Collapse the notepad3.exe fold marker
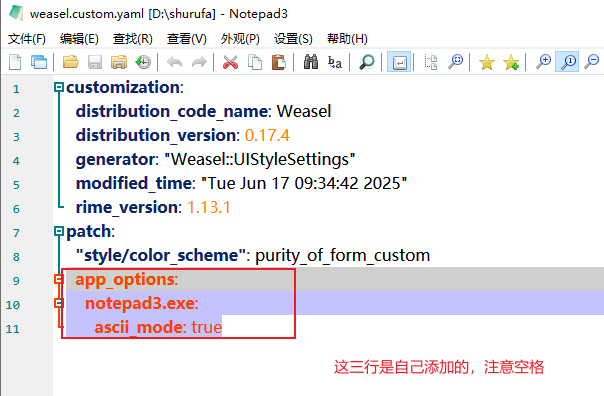The width and height of the screenshot is (604, 396). [59, 303]
